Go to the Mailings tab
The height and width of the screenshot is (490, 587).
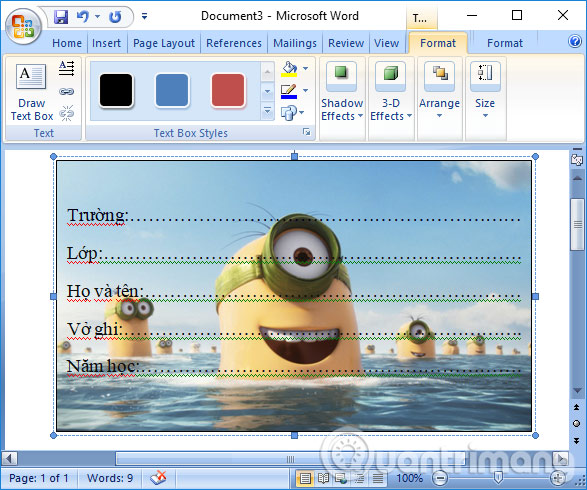click(295, 43)
